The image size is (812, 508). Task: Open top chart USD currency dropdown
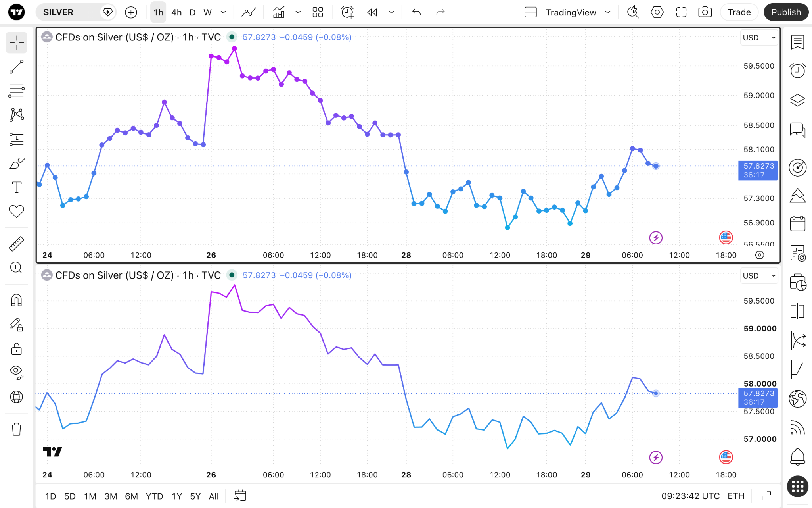[759, 38]
